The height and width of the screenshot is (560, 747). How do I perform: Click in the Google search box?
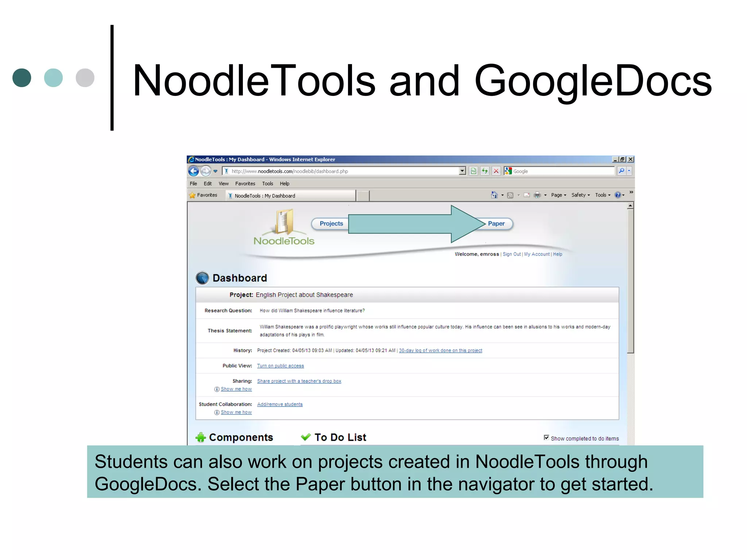[563, 171]
